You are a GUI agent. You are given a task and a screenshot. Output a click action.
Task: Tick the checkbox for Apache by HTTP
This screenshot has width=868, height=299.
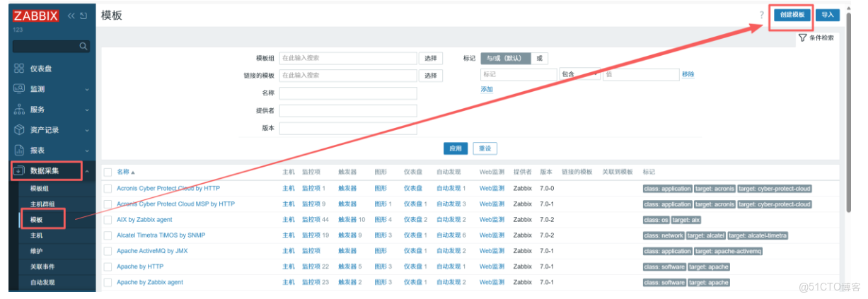(x=108, y=266)
